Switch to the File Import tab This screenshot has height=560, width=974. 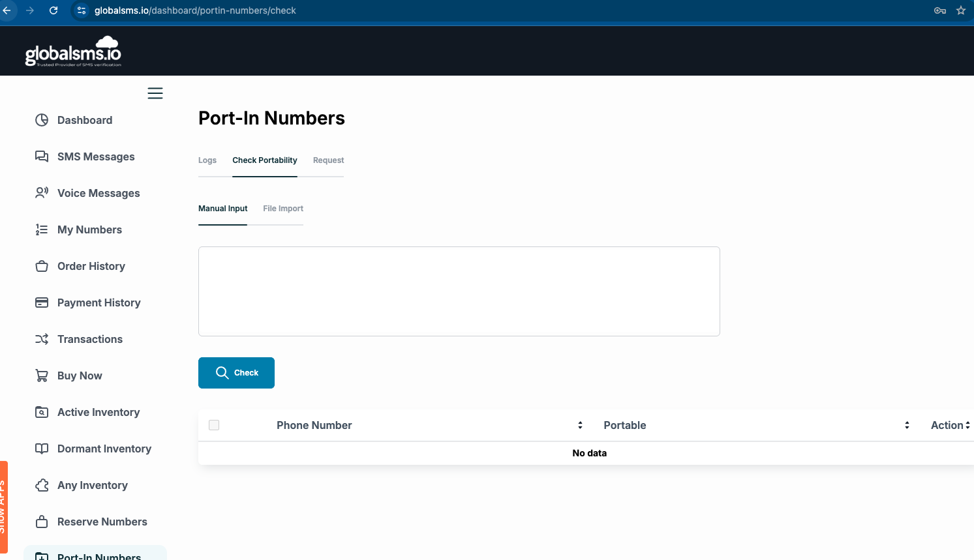pyautogui.click(x=283, y=209)
